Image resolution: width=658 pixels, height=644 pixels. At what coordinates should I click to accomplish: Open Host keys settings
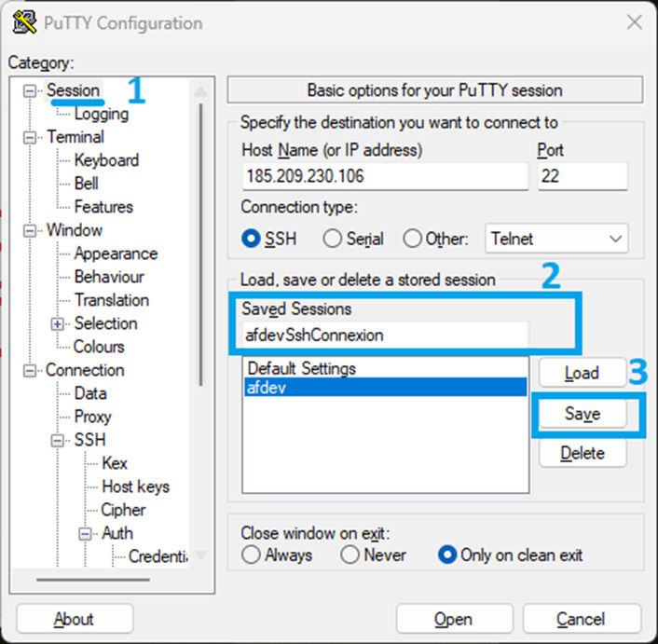(135, 486)
